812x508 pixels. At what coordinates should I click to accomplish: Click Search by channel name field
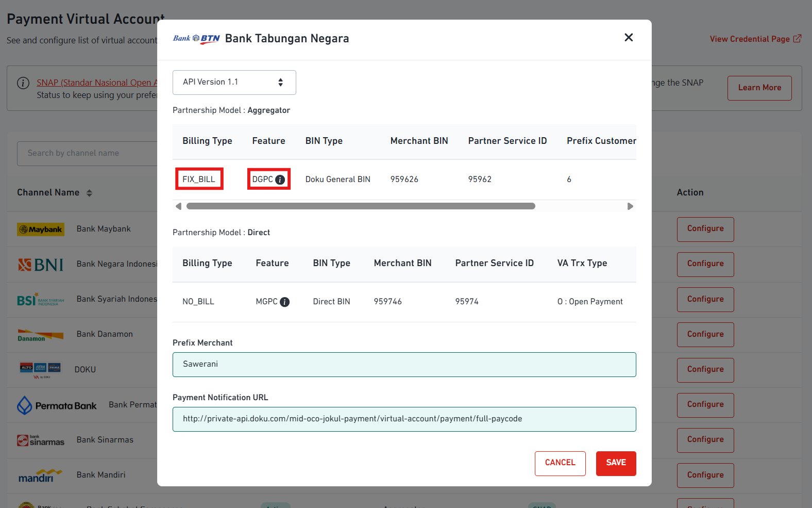[x=88, y=154]
